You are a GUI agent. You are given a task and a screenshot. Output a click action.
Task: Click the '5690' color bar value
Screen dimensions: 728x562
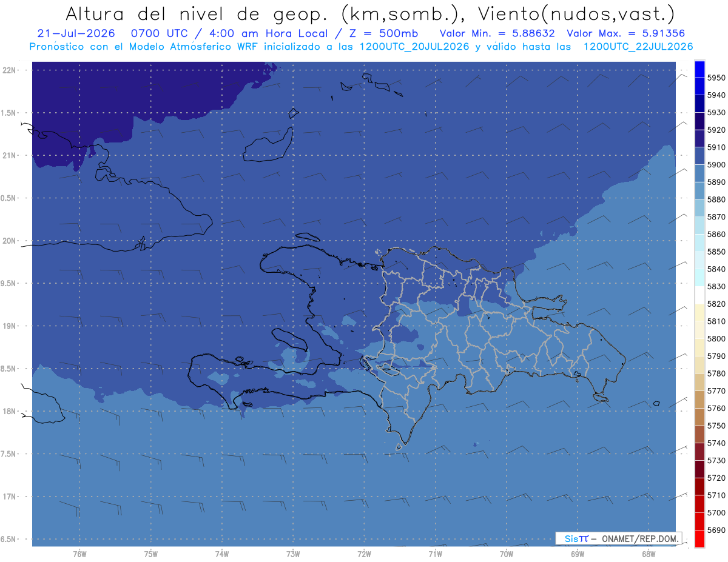tap(715, 530)
